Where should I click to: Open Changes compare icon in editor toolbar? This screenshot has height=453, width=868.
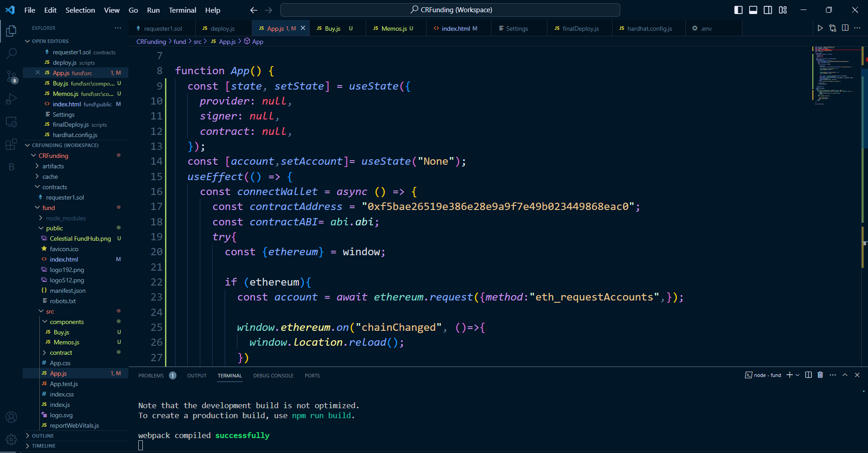833,28
